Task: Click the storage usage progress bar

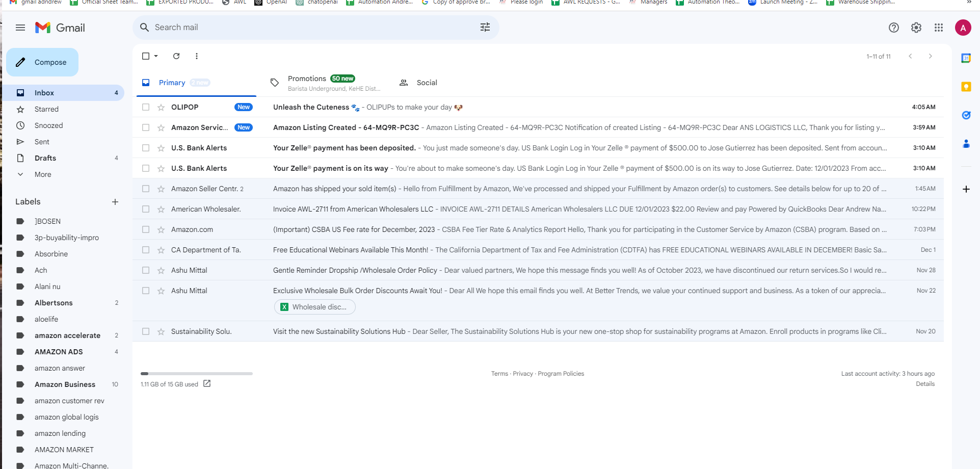Action: pos(197,374)
